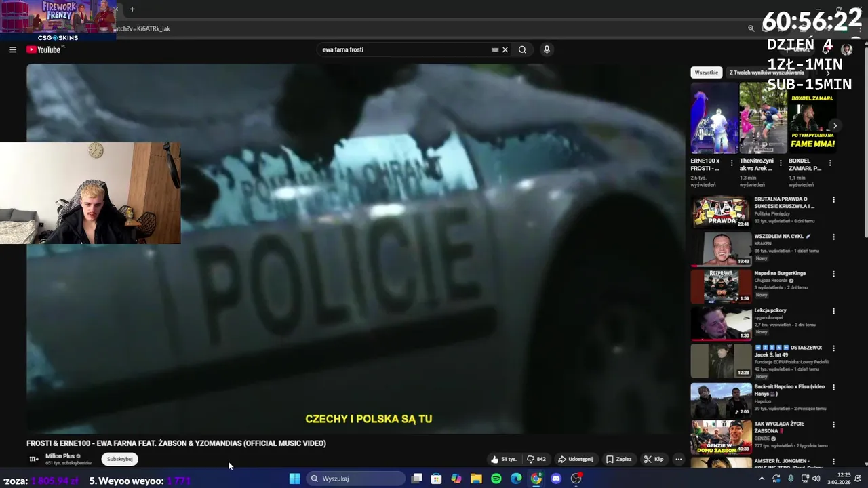Open Task View from the taskbar
The width and height of the screenshot is (868, 488).
(x=416, y=479)
